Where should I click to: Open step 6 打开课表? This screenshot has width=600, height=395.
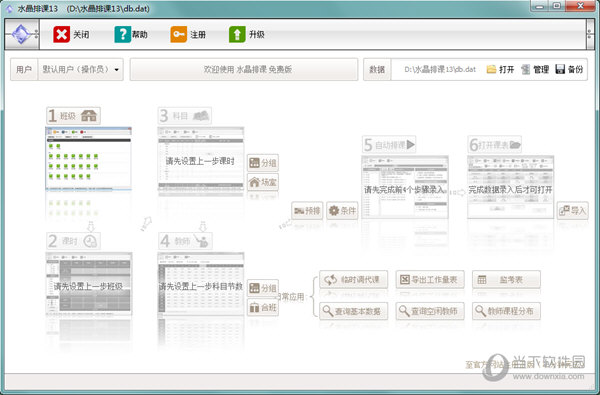click(495, 145)
